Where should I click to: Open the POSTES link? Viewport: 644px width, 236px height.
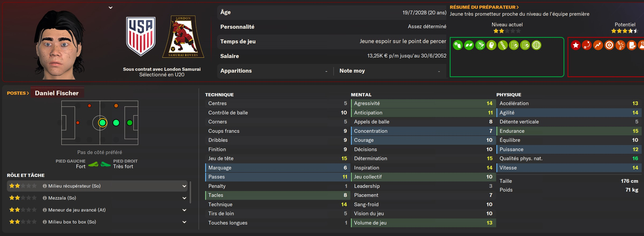(18, 93)
